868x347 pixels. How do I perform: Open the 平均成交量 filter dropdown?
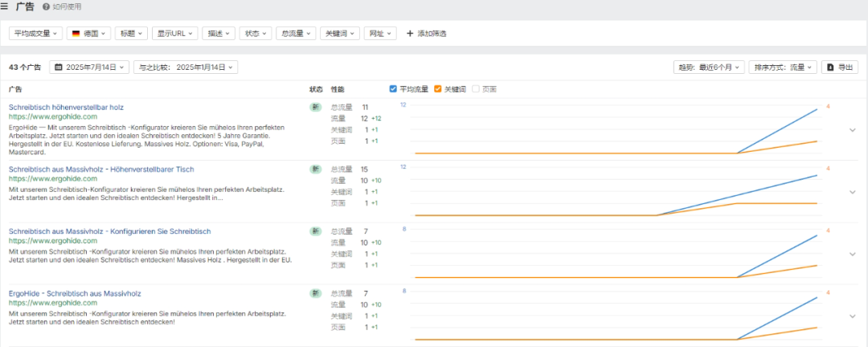tap(35, 34)
